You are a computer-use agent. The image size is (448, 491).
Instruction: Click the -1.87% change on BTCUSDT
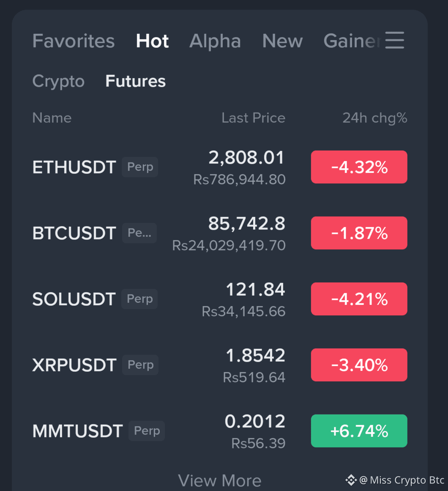tap(359, 233)
